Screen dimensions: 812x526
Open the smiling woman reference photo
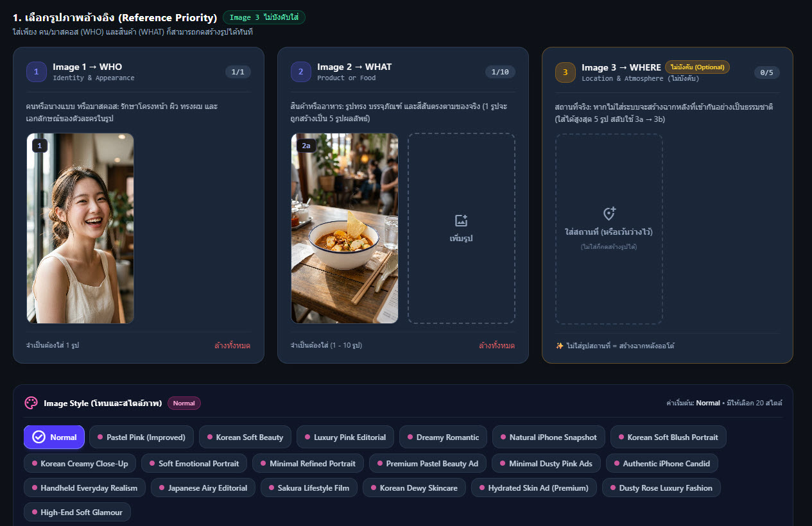80,228
